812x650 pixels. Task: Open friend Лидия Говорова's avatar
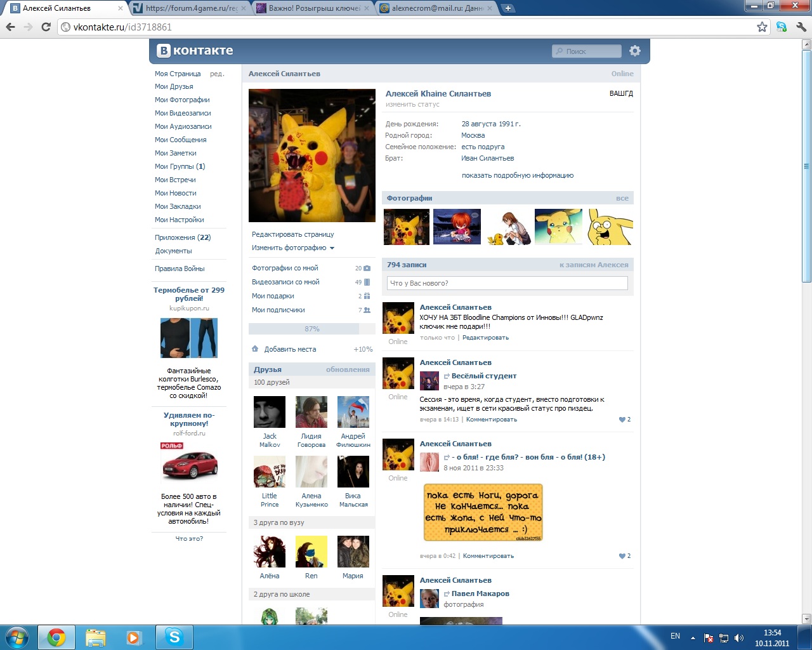(311, 412)
